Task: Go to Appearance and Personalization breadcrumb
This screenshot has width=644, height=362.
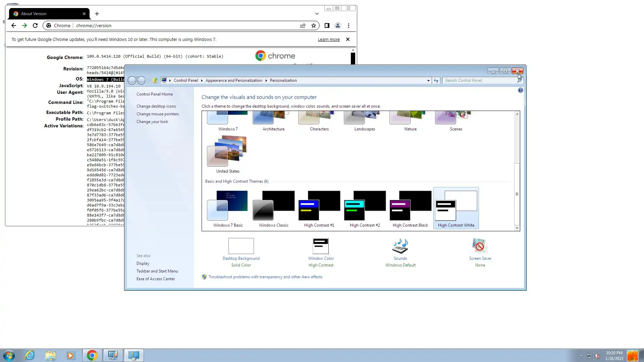Action: point(234,80)
